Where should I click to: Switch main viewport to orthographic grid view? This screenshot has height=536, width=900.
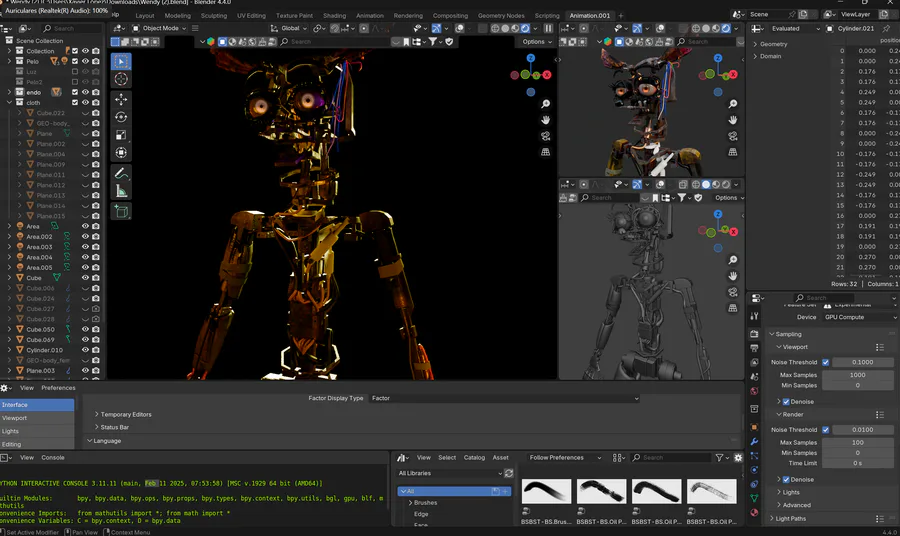click(x=545, y=152)
